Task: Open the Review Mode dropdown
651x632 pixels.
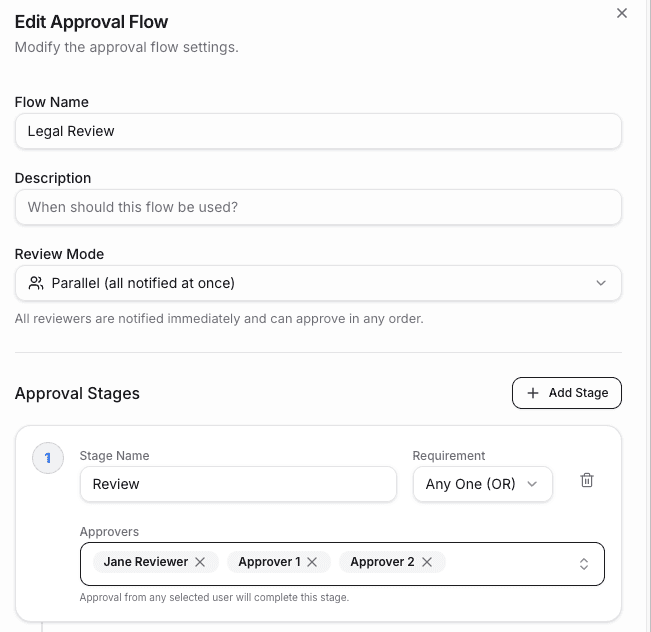Action: click(x=318, y=283)
